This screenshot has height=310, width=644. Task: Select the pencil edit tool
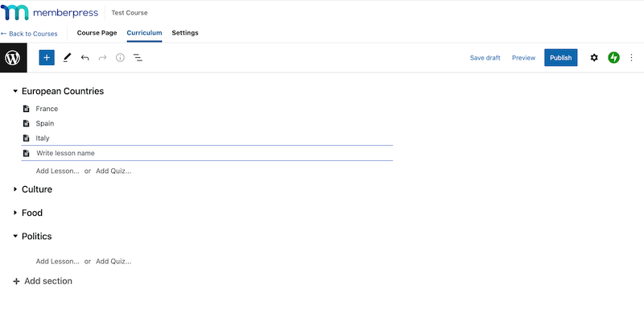pyautogui.click(x=68, y=58)
